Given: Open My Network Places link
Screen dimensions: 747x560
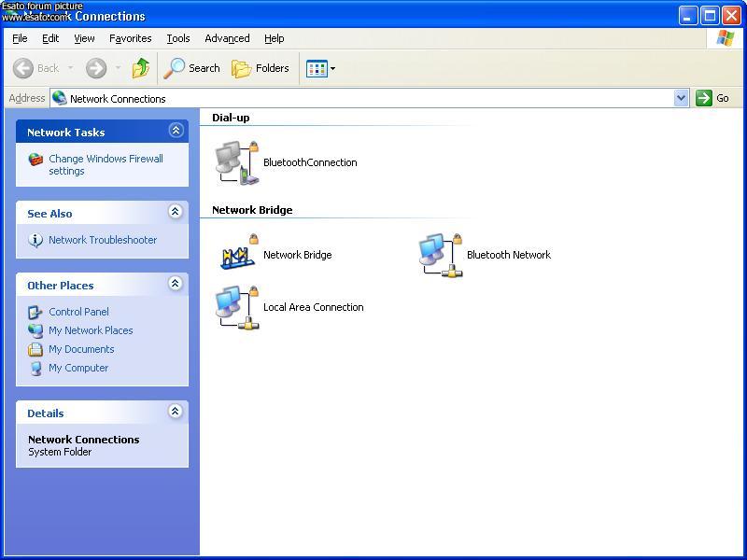Looking at the screenshot, I should pos(91,330).
